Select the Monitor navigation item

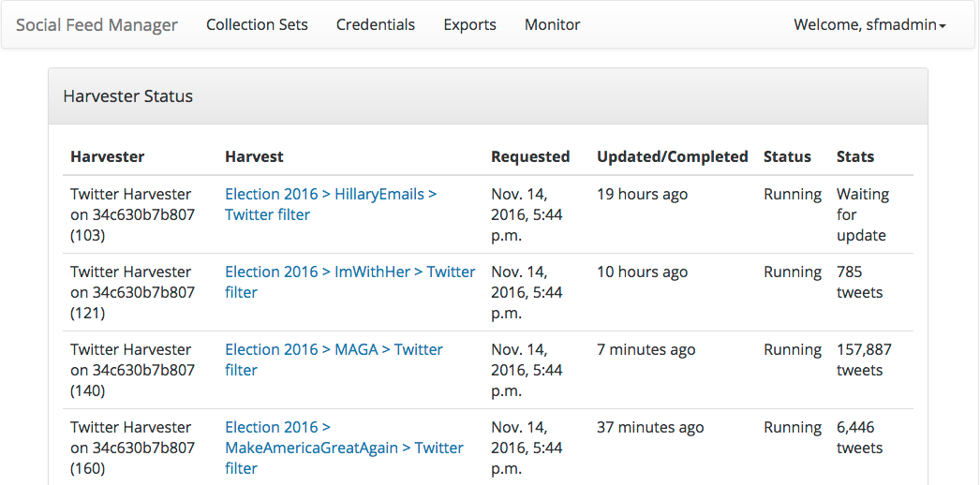(x=553, y=25)
